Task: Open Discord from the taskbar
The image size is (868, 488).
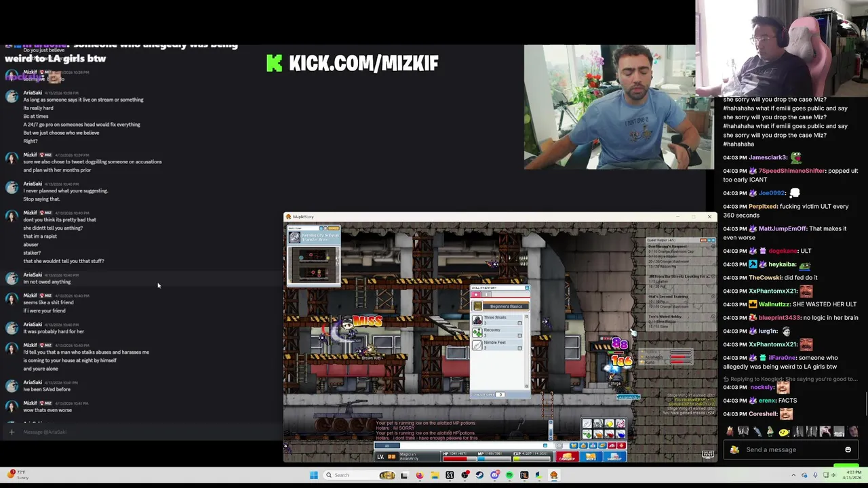Action: tap(494, 475)
